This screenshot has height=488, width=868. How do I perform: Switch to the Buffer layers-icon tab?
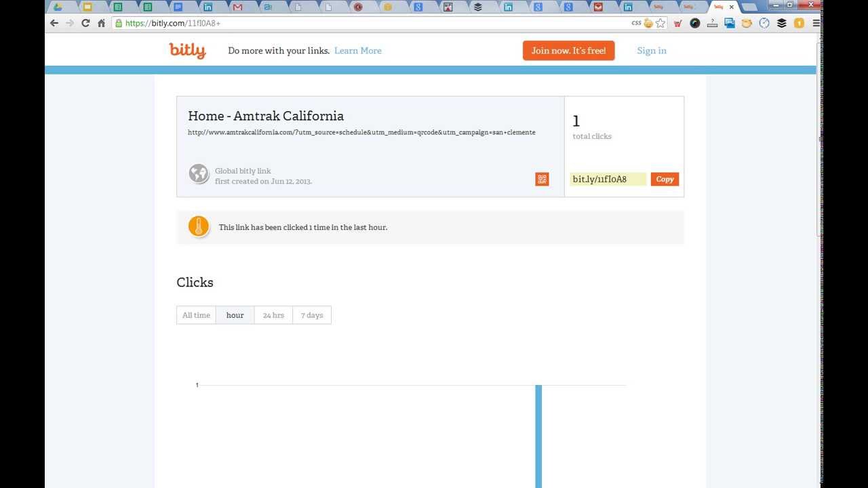pyautogui.click(x=478, y=7)
